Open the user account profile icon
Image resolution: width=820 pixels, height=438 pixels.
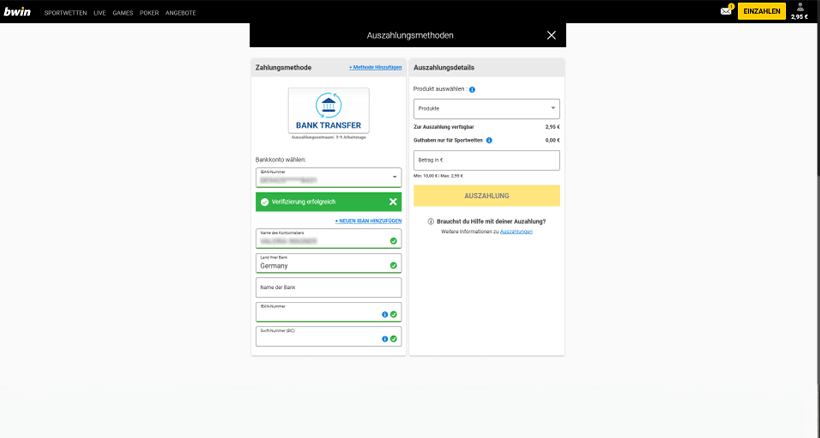pyautogui.click(x=800, y=7)
